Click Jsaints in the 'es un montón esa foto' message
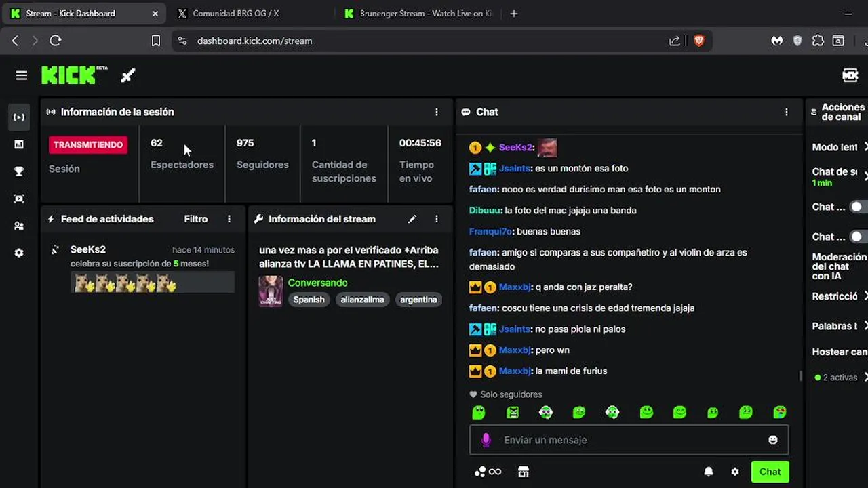The image size is (868, 488). coord(515,169)
